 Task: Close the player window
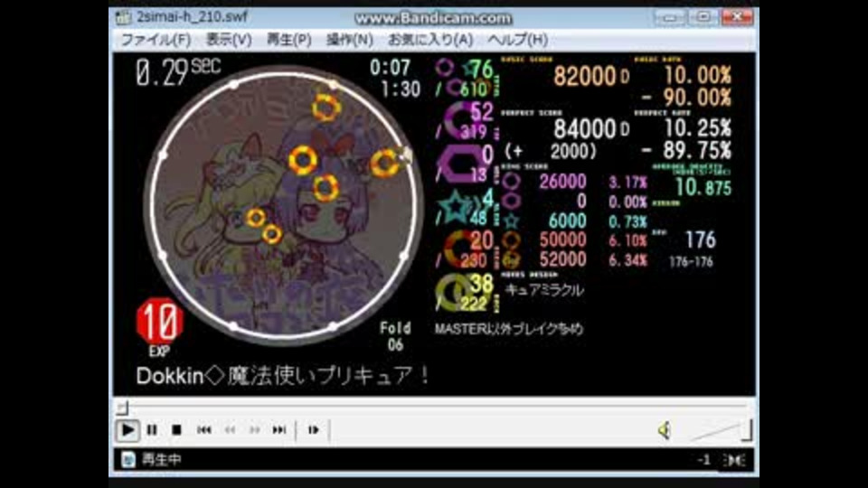click(738, 17)
